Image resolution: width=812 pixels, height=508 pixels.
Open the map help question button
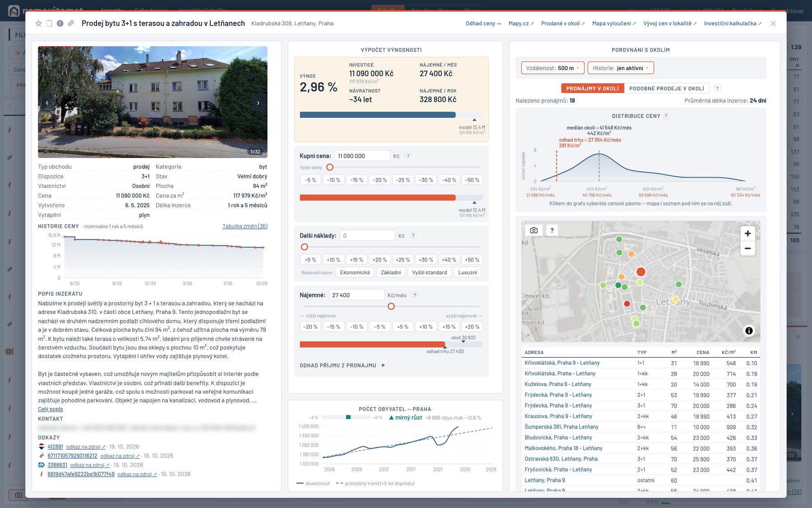tap(552, 230)
